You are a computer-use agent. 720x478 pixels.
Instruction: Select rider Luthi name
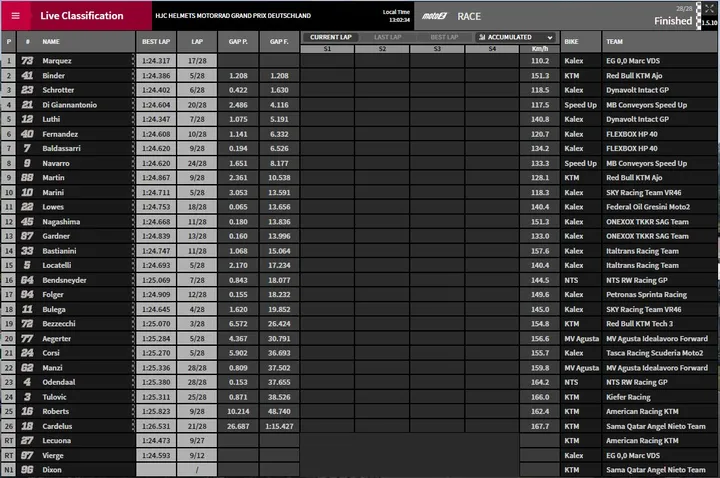click(51, 119)
